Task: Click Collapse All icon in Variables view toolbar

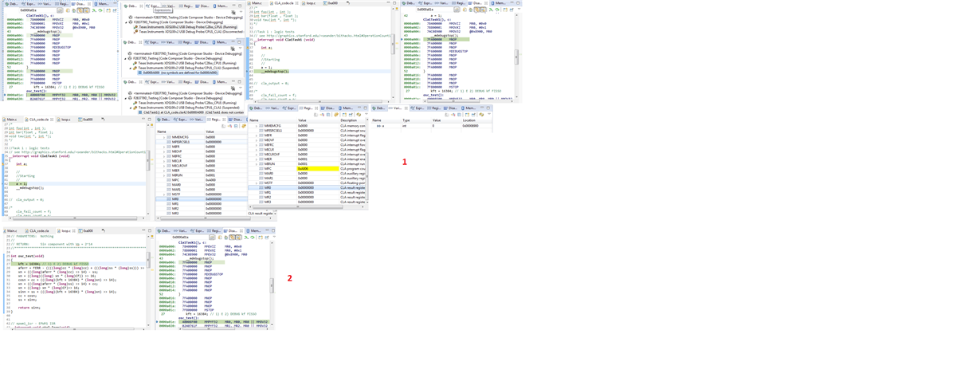Action: click(459, 115)
